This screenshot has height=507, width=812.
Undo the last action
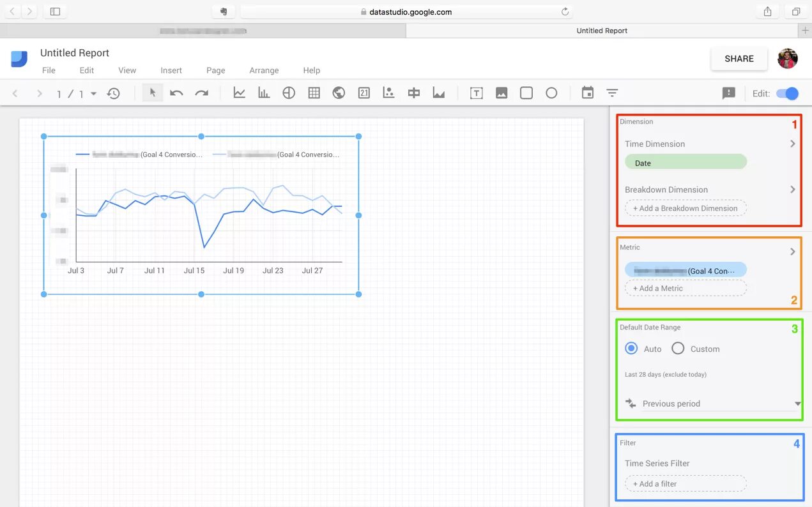pyautogui.click(x=177, y=93)
